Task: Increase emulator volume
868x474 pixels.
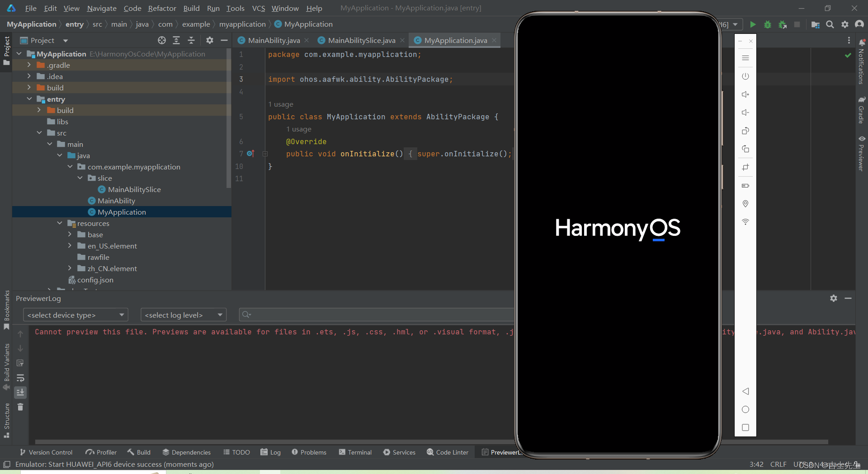Action: click(x=745, y=94)
